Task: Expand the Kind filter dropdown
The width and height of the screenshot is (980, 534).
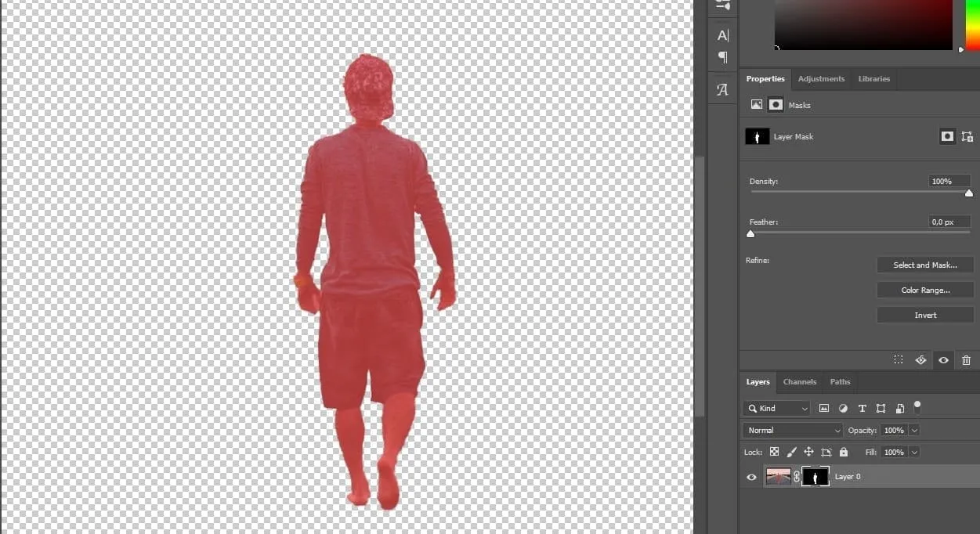Action: [x=803, y=408]
